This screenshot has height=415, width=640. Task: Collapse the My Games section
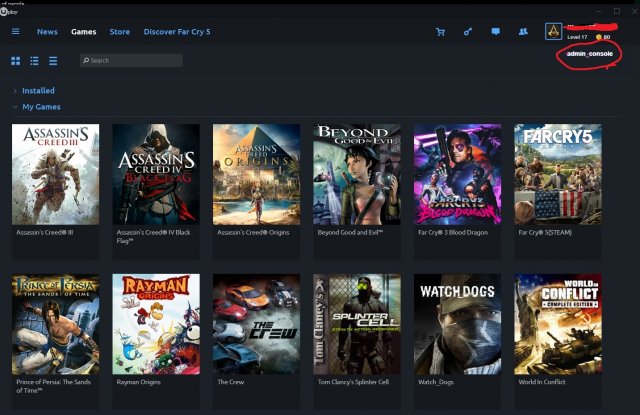pyautogui.click(x=41, y=107)
